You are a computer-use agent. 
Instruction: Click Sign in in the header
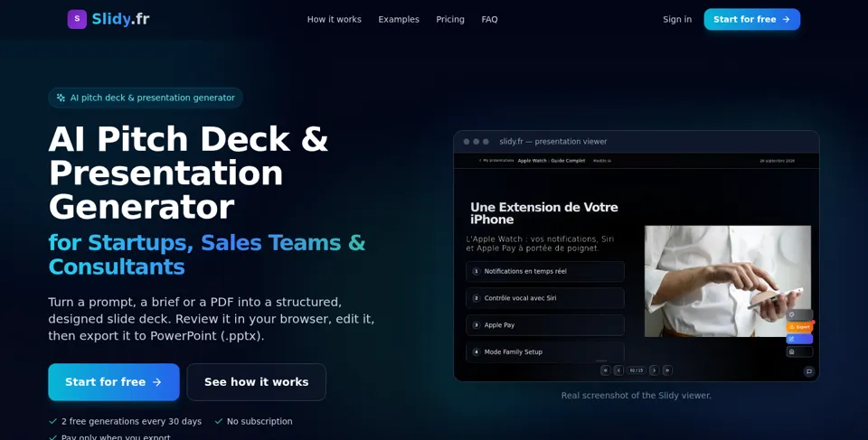[x=677, y=19]
